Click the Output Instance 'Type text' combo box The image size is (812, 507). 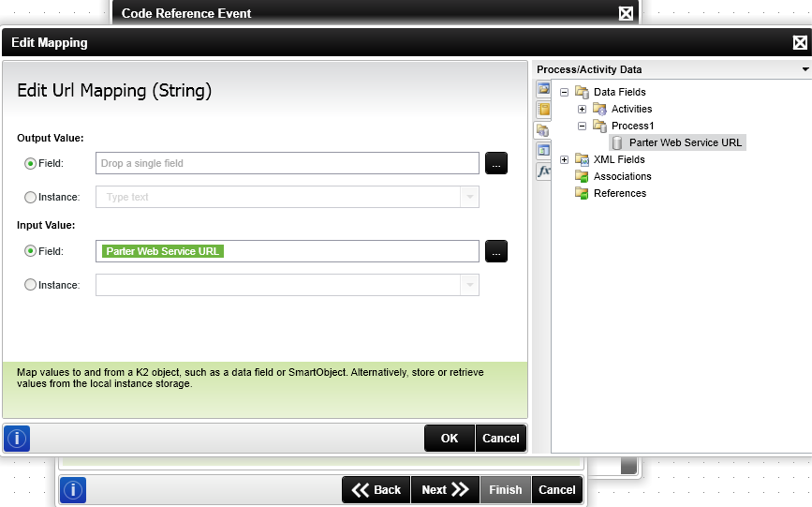288,197
